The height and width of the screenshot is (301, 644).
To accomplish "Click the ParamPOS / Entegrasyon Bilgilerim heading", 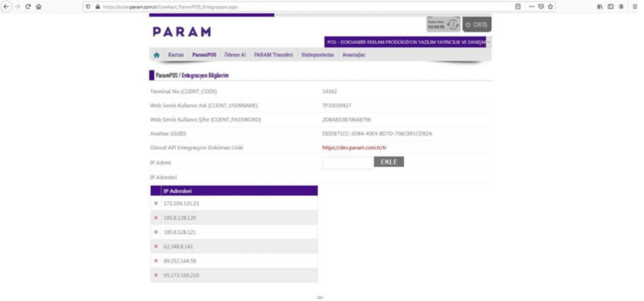I will pos(192,75).
